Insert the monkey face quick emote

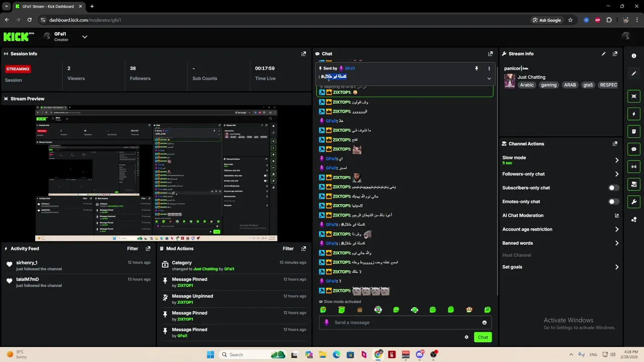(x=469, y=310)
